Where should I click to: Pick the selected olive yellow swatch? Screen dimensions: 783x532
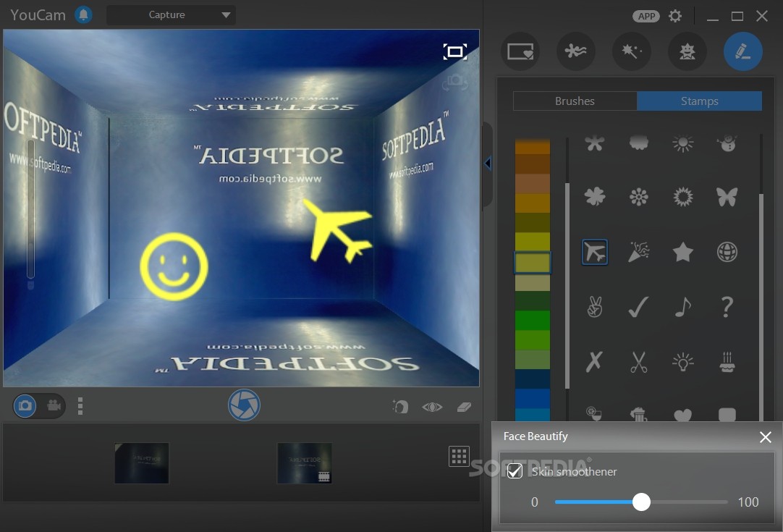533,262
